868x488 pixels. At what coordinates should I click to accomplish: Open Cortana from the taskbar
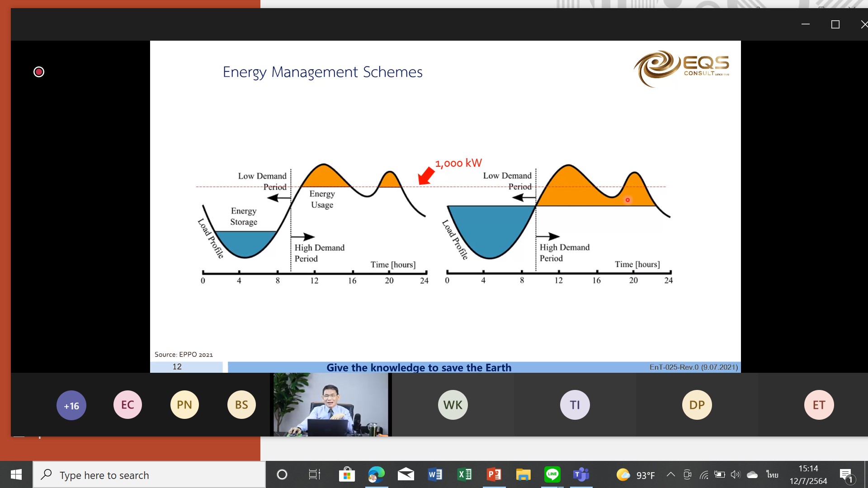pos(282,474)
